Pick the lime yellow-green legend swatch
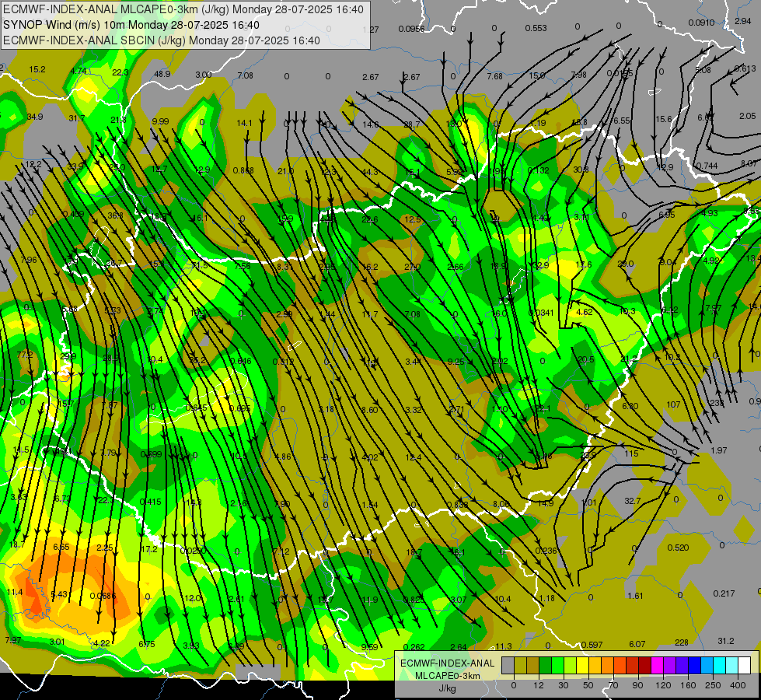Screen dimensions: 761x700 571,665
